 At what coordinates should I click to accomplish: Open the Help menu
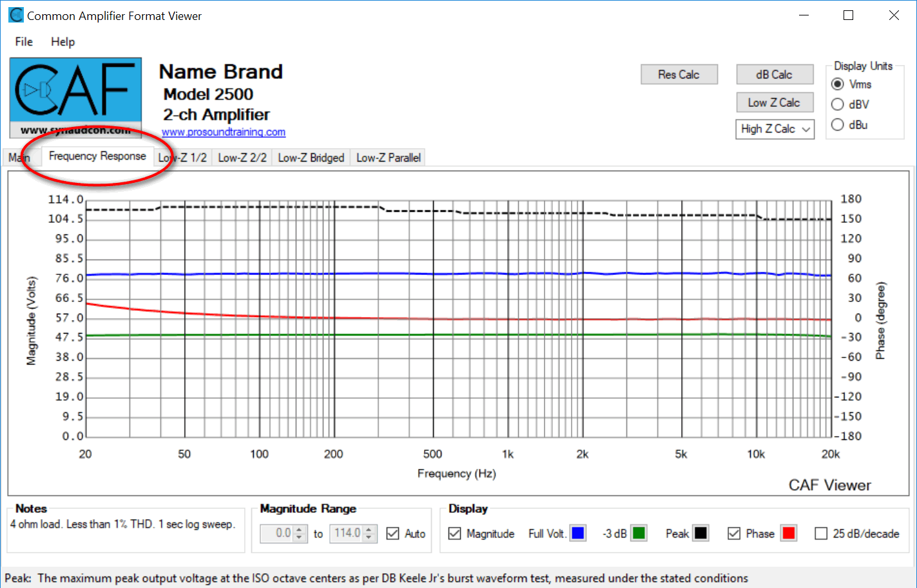63,42
